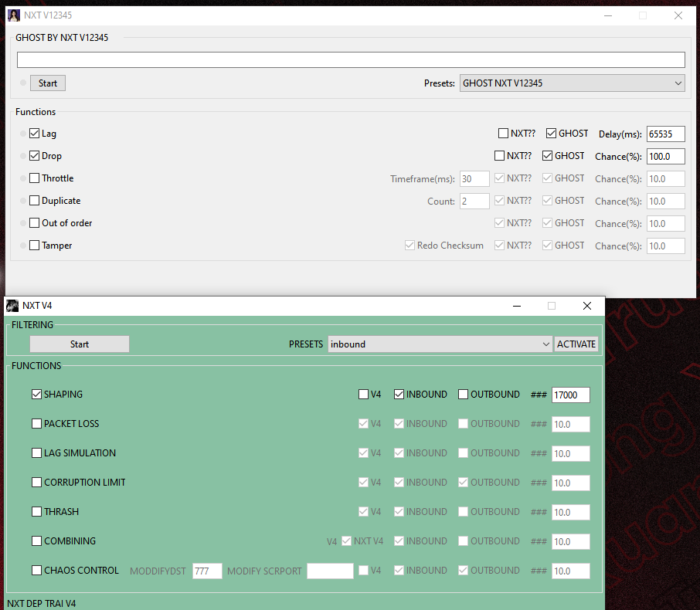The image size is (700, 610).
Task: Click the Duplicate Count field showing 2
Action: pyautogui.click(x=474, y=201)
